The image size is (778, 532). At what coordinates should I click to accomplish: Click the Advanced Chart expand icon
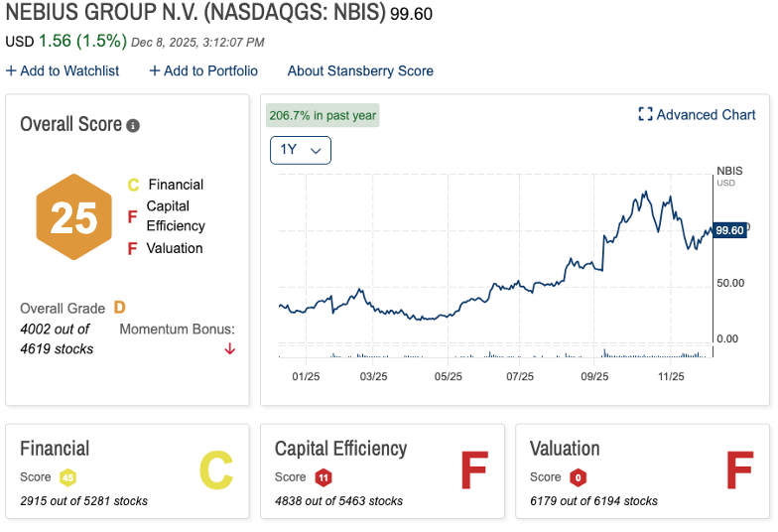click(x=645, y=115)
